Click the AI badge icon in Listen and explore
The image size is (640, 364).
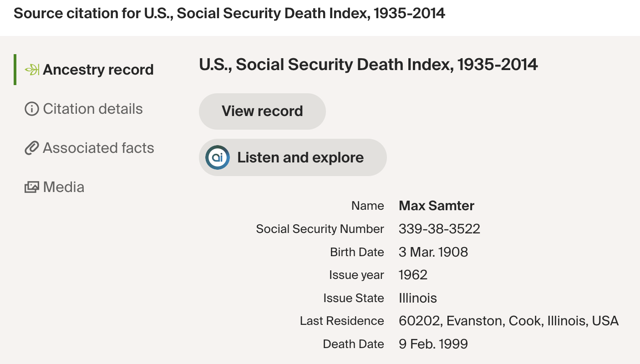pos(218,157)
